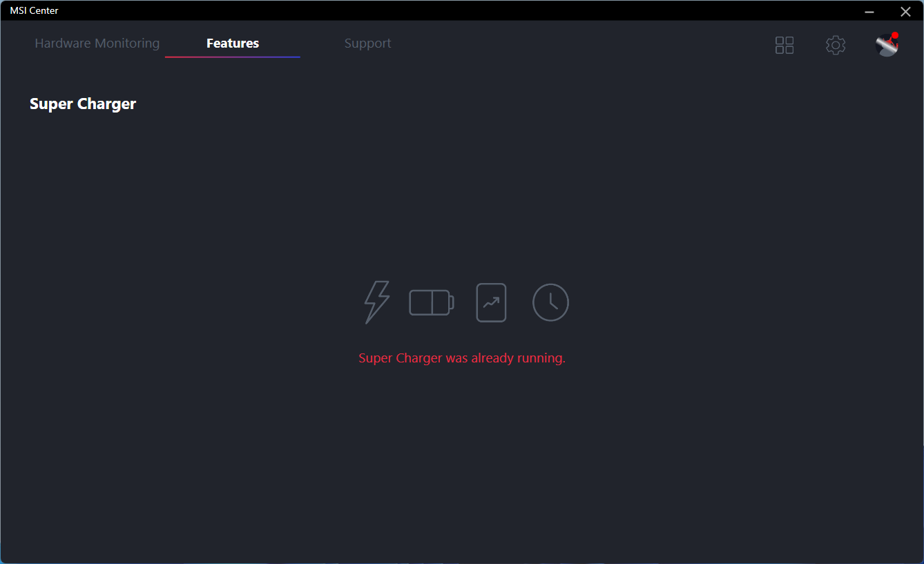Minimize the MSI Center window

[x=869, y=11]
